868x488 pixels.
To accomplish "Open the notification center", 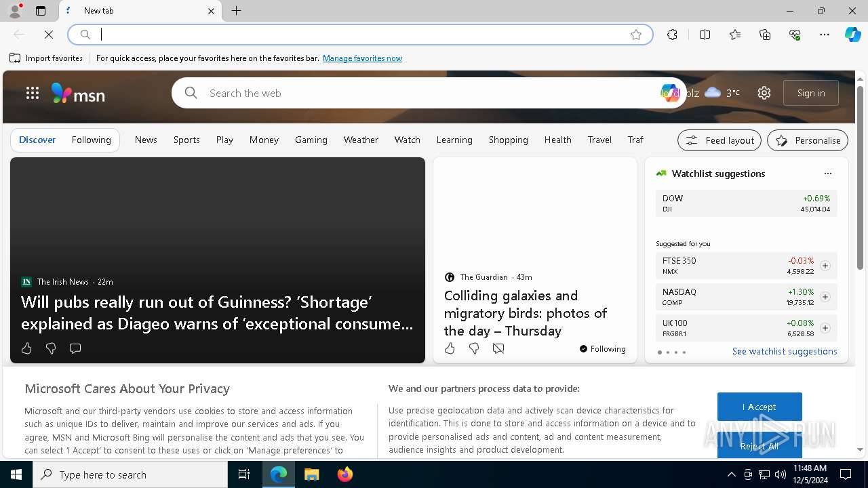I will [846, 474].
